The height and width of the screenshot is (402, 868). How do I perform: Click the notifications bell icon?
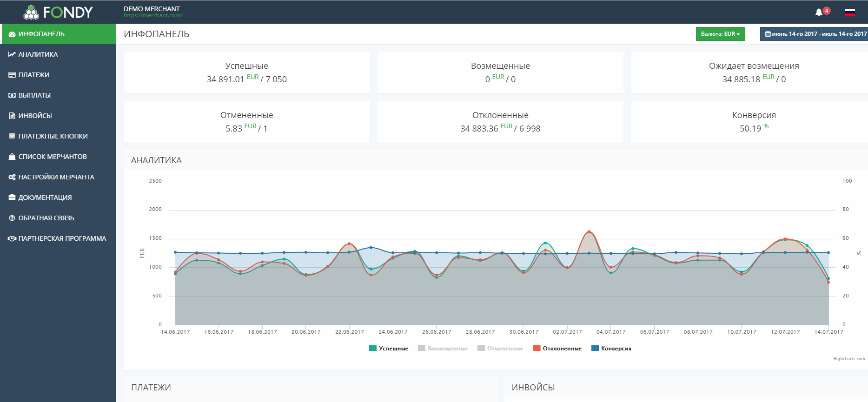pyautogui.click(x=819, y=12)
